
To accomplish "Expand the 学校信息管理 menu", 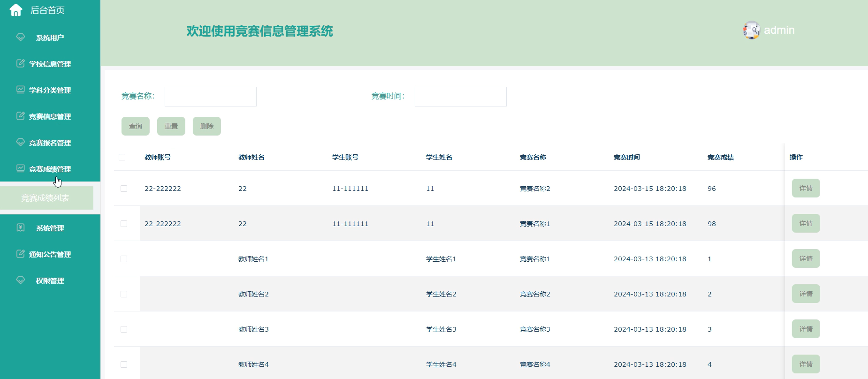I will pos(50,64).
